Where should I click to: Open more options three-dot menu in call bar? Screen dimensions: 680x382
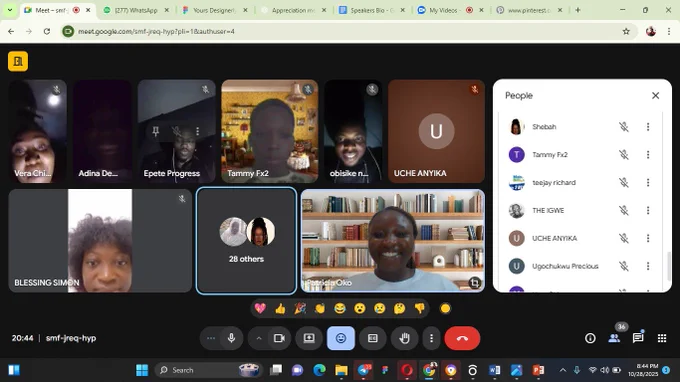coord(431,338)
